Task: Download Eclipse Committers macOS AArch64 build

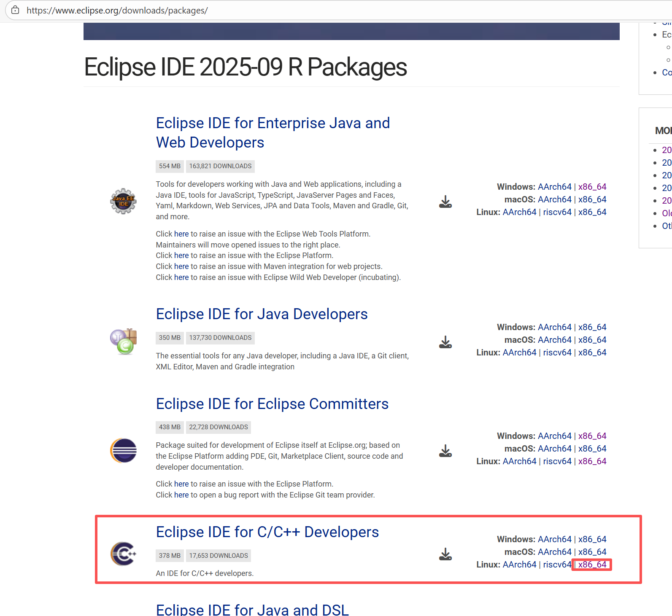Action: pos(554,449)
